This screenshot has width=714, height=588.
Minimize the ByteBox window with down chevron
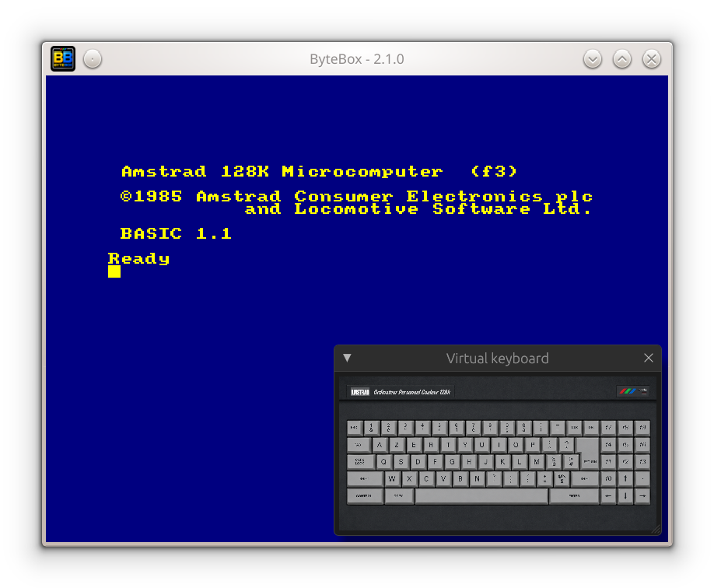593,59
